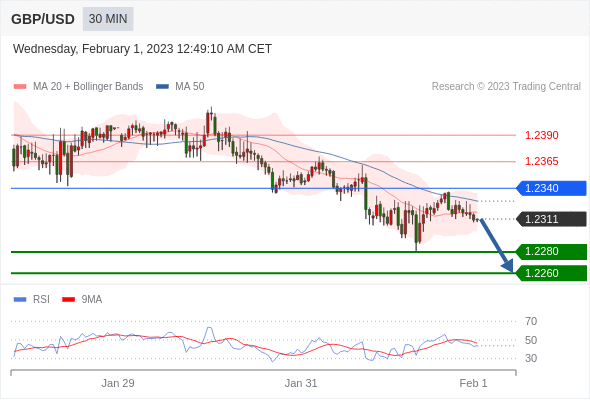590x400 pixels.
Task: Click the Jan 29 date axis label
Action: (x=118, y=383)
